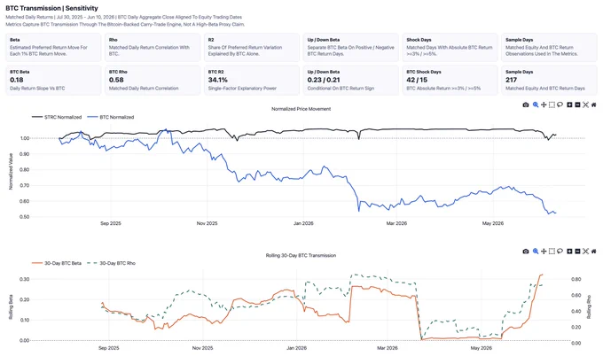Click the BTC Rho 0.58 metric card
Image resolution: width=603 pixels, height=364 pixels.
click(x=153, y=80)
